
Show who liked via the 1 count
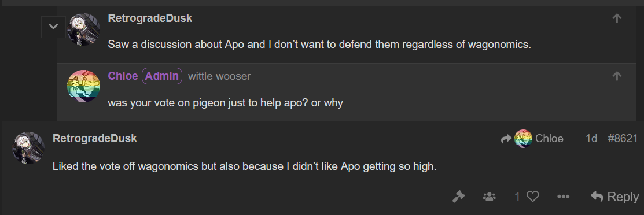coord(517,197)
